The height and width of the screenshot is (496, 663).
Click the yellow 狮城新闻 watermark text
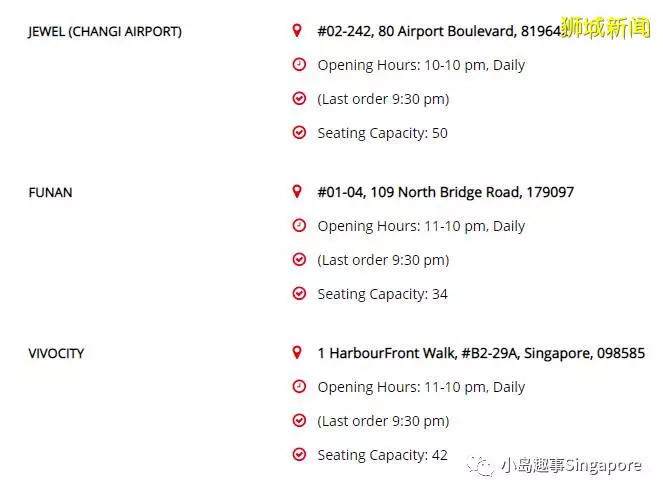point(605,27)
